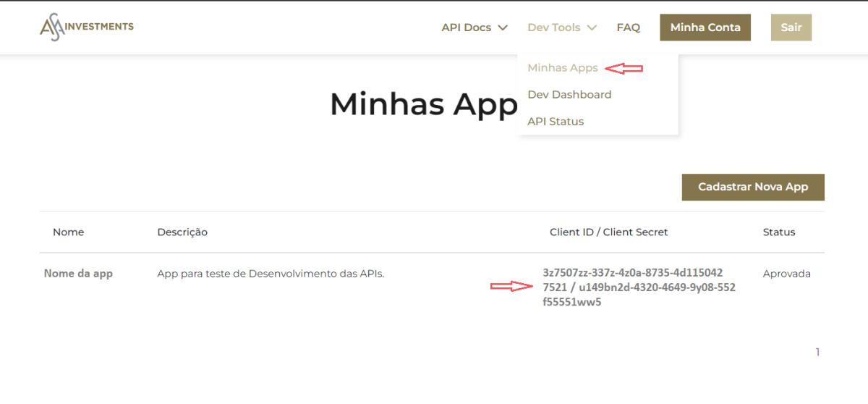The height and width of the screenshot is (404, 868).
Task: Click Cadastrar Nova App button
Action: click(753, 187)
